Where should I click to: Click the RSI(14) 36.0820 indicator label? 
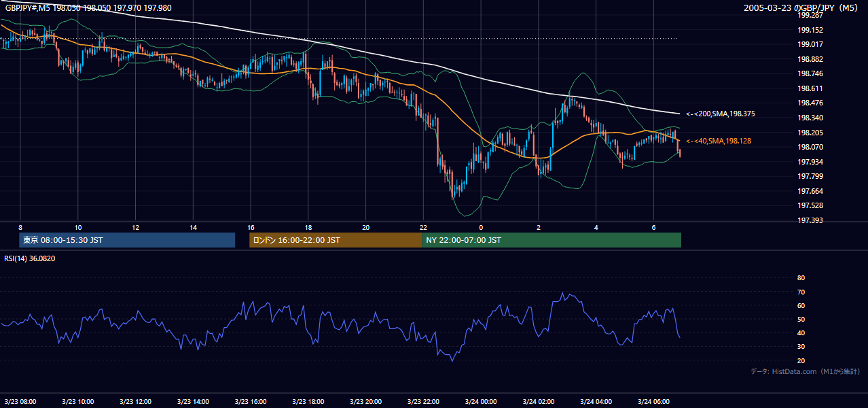click(30, 258)
